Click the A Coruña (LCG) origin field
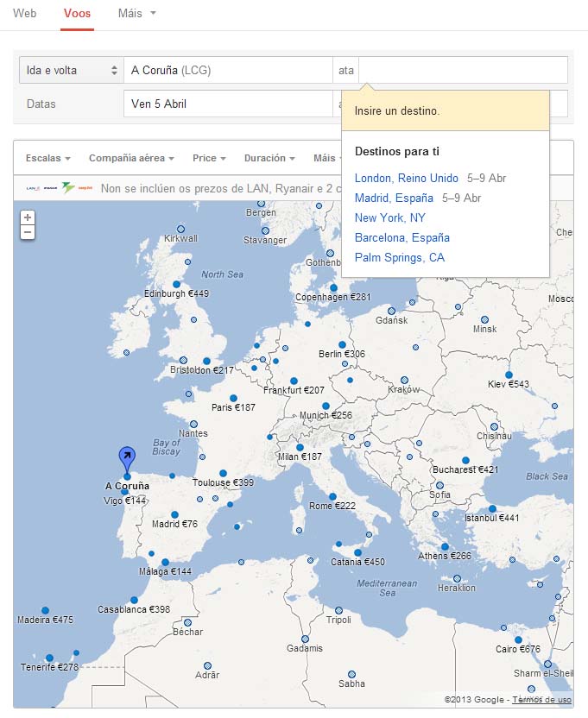588x718 pixels. click(x=228, y=70)
